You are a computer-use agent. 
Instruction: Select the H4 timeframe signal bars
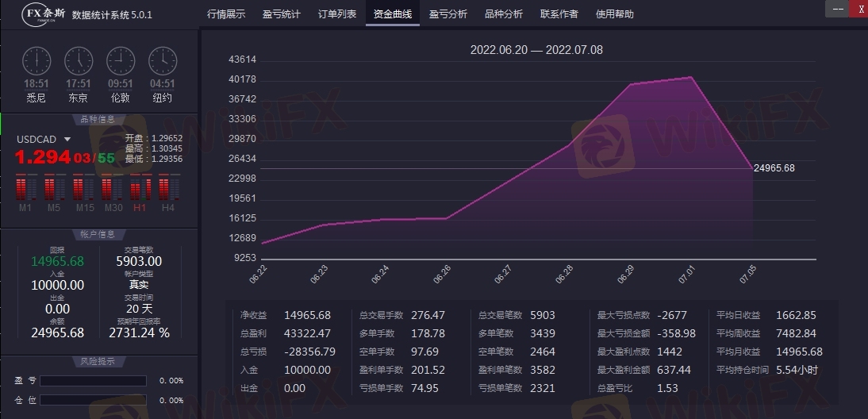(x=168, y=188)
